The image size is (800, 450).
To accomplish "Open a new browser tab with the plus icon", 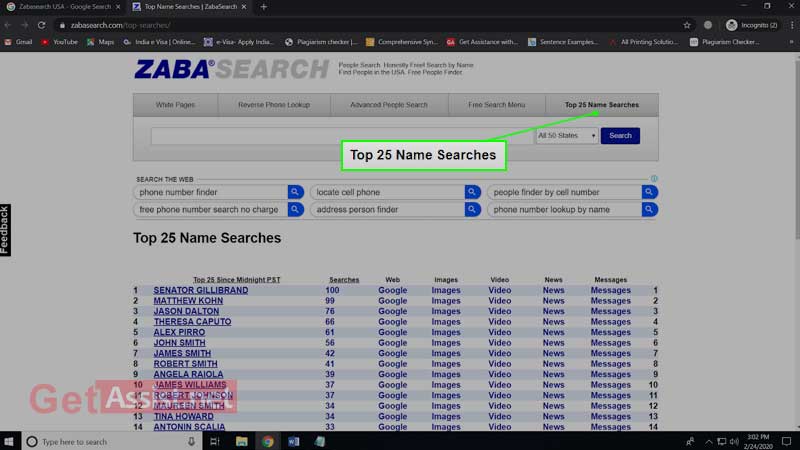I will pos(264,7).
